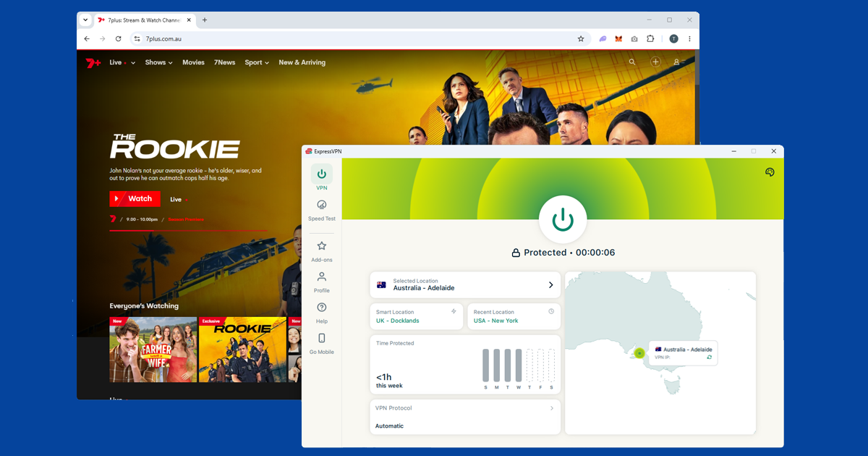Viewport: 868px width, 456px height.
Task: Click the search icon on 7plus
Action: tap(632, 62)
